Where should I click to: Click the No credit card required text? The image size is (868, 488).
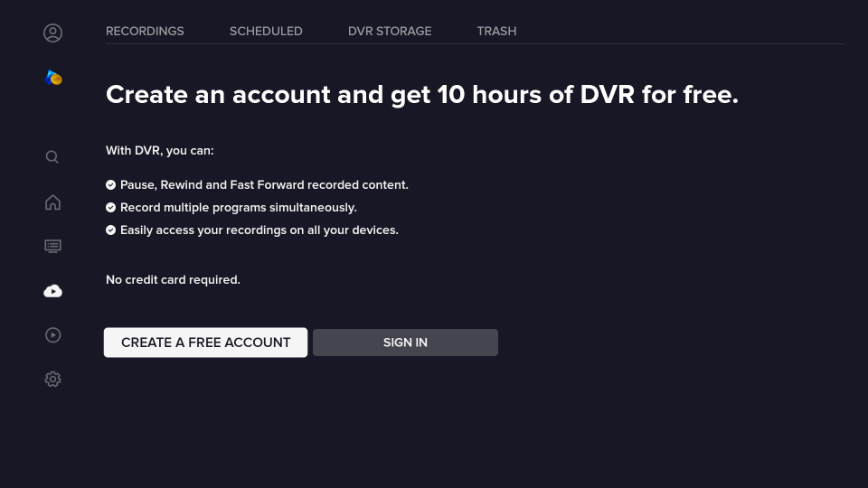point(173,280)
